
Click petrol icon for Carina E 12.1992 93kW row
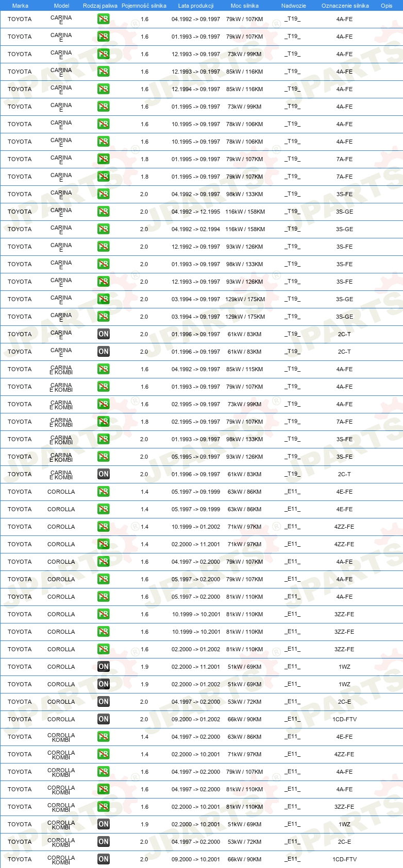[104, 247]
